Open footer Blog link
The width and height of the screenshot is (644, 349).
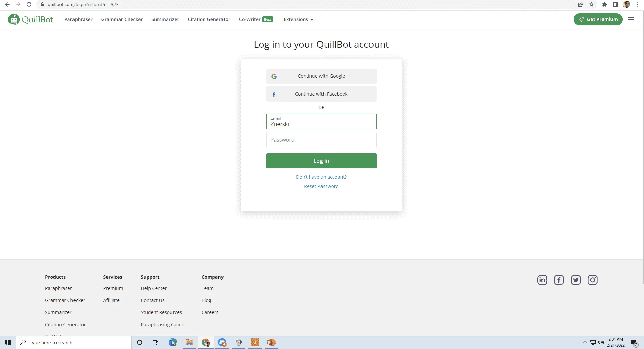(206, 300)
